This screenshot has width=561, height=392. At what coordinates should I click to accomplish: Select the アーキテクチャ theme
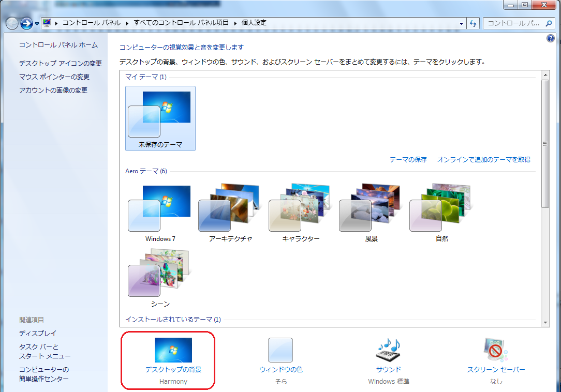click(x=230, y=213)
